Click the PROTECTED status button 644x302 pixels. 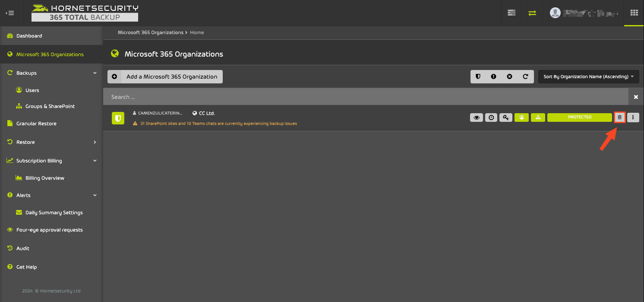[580, 117]
